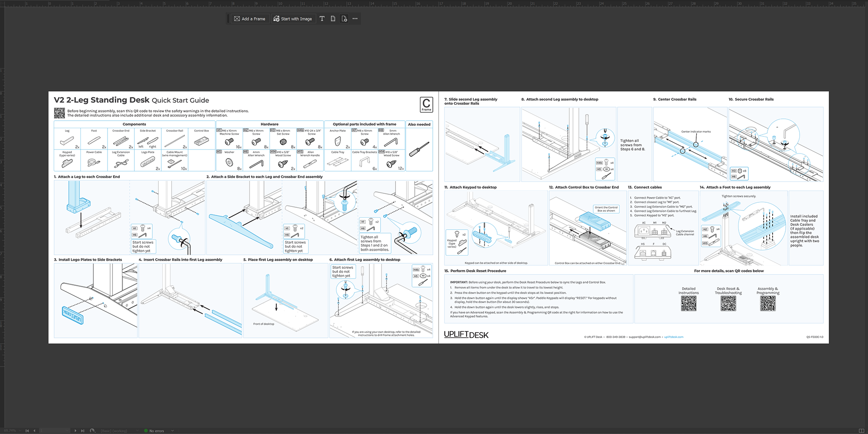The image size is (868, 434).
Task: Click the page icon next to the Type tool
Action: (x=333, y=19)
